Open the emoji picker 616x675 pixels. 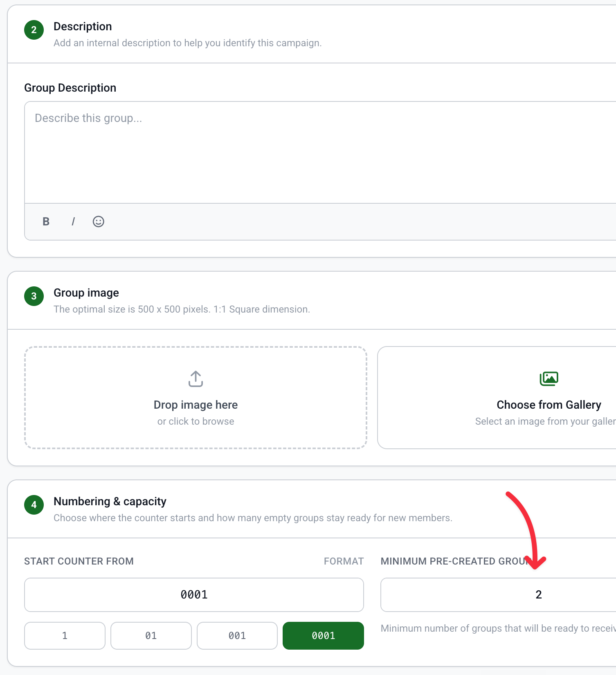click(99, 222)
